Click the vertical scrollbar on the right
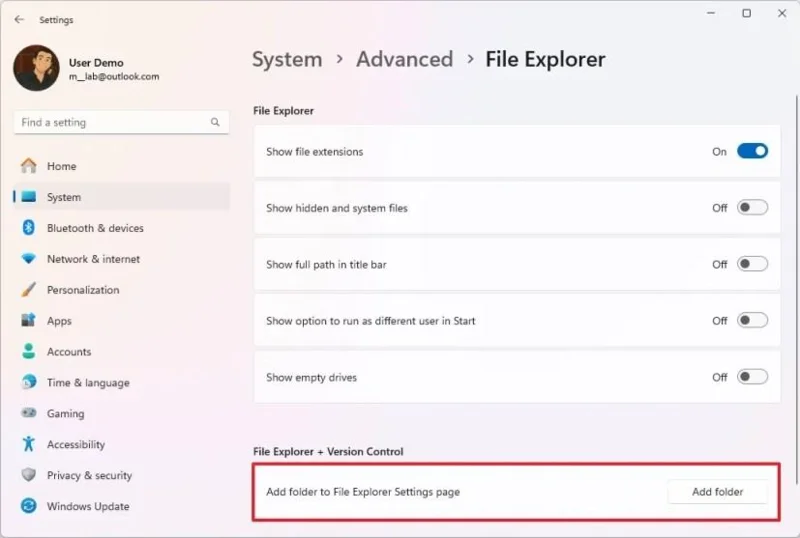 coord(797,289)
